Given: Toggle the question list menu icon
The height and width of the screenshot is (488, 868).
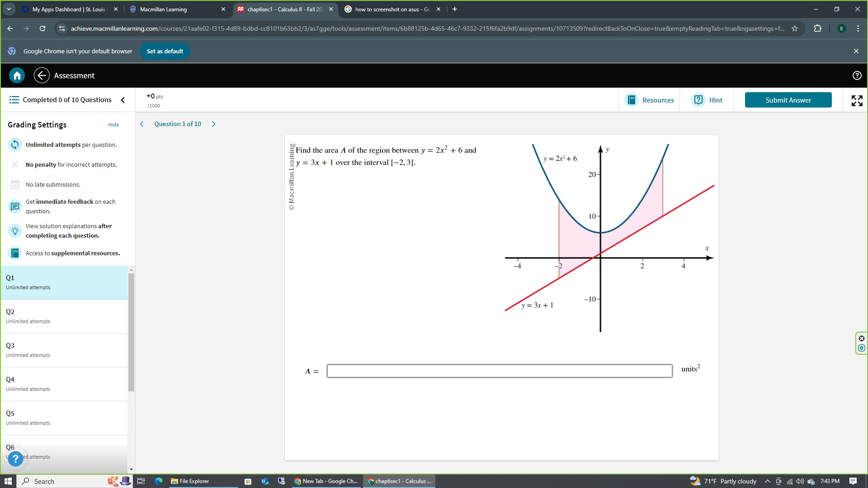Looking at the screenshot, I should [14, 99].
